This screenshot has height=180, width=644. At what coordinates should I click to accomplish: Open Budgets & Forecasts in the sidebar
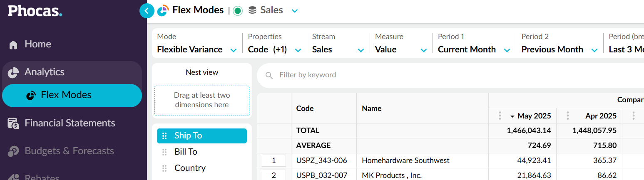coord(69,151)
